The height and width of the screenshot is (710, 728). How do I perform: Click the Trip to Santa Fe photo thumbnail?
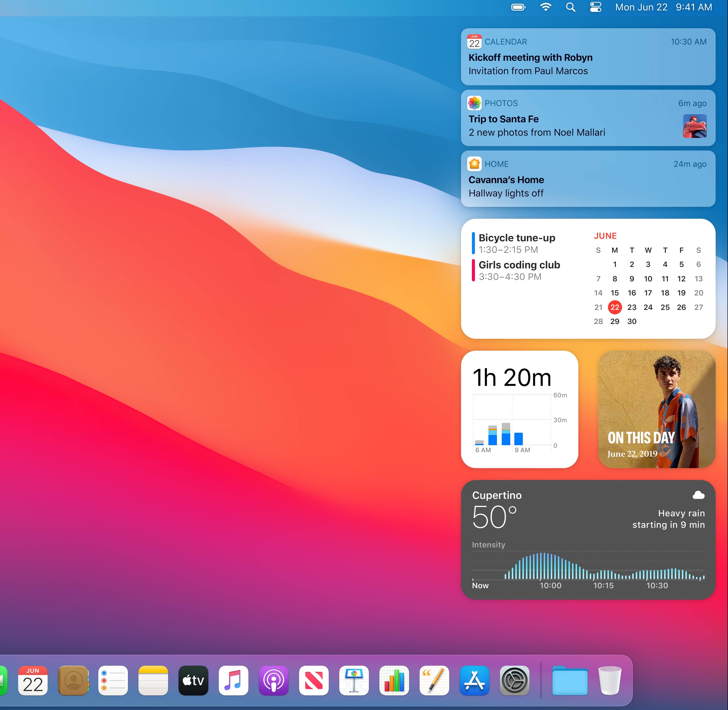coord(694,126)
